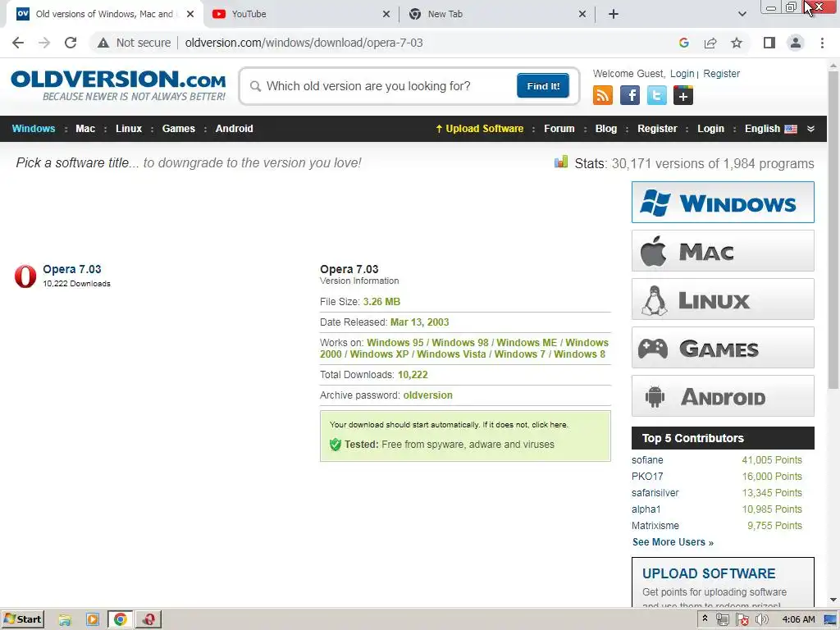Click the large Windows category button
Viewport: 840px width, 630px height.
[723, 202]
